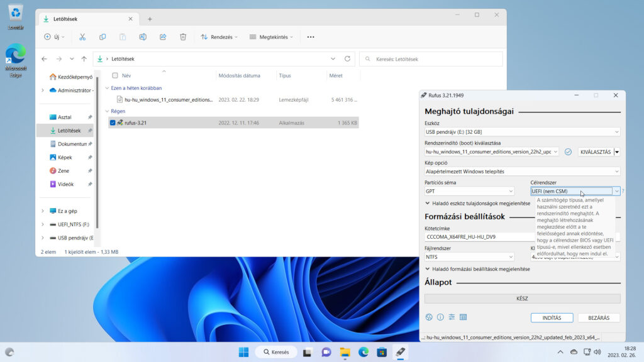Viewport: 644px width, 362px height.
Task: Open Rufus log icon
Action: 464,317
